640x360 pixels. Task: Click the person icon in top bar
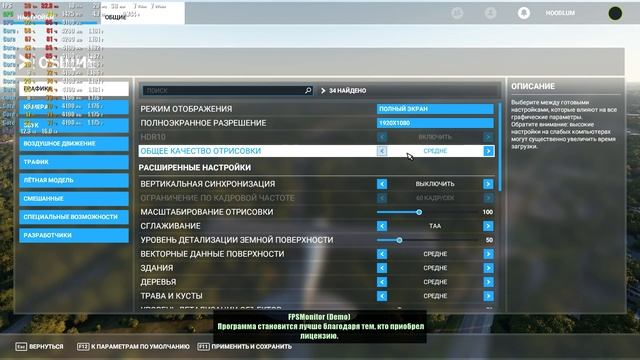491,13
